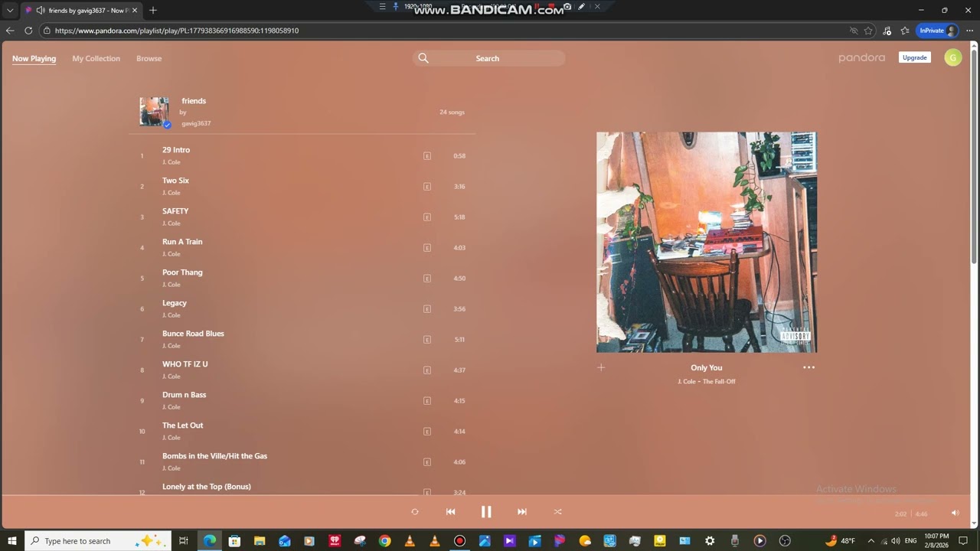Open the friends playlist cover thumbnail
The width and height of the screenshot is (980, 551).
coord(154,112)
